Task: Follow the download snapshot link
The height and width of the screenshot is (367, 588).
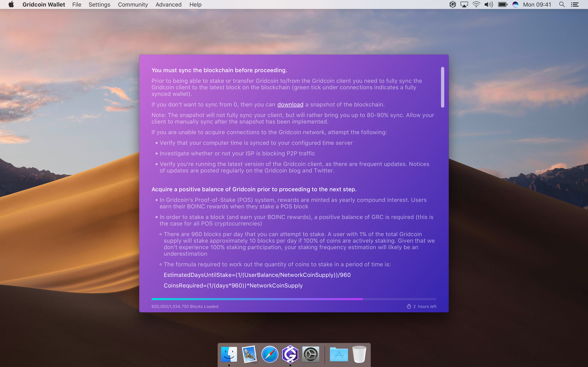Action: tap(290, 105)
